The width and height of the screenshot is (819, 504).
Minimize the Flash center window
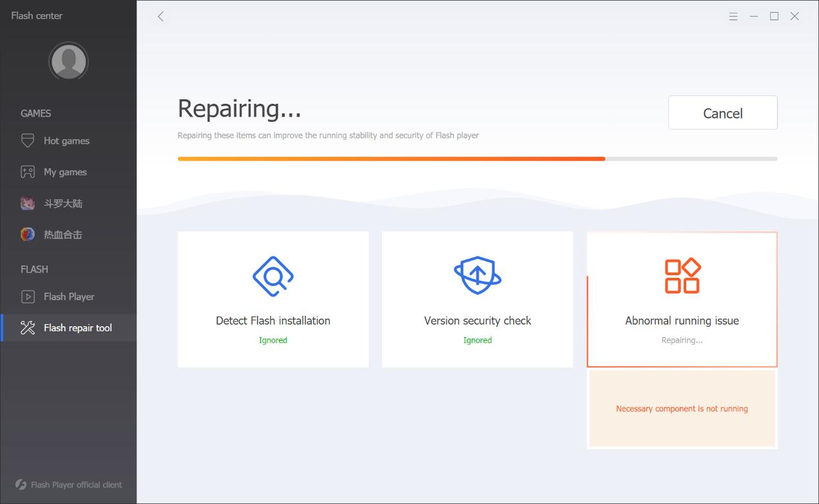[x=754, y=16]
